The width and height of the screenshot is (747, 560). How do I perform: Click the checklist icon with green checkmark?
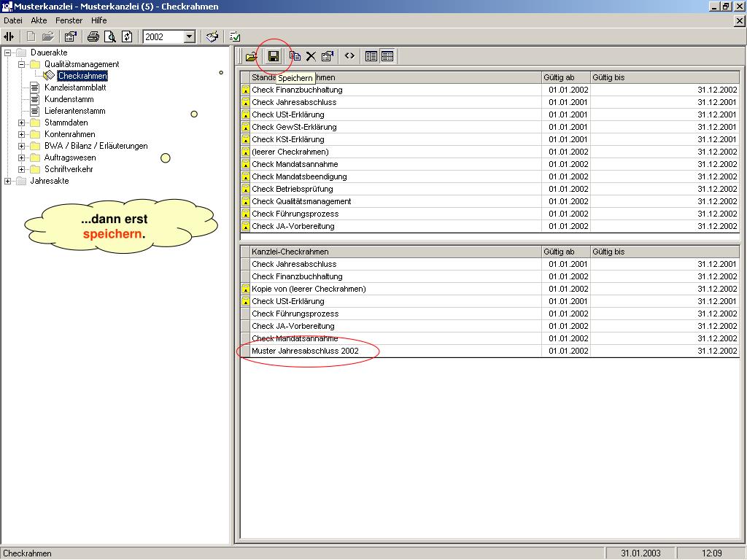[235, 36]
